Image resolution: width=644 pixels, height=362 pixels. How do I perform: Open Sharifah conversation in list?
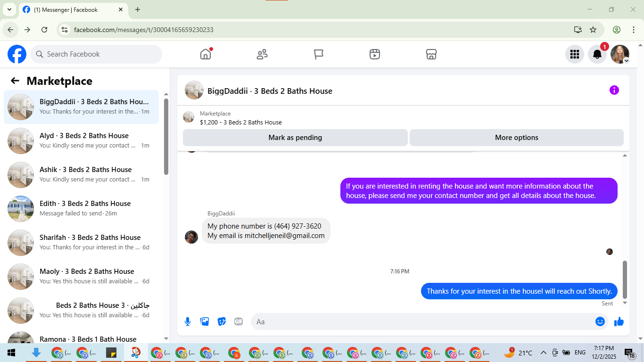click(x=81, y=243)
